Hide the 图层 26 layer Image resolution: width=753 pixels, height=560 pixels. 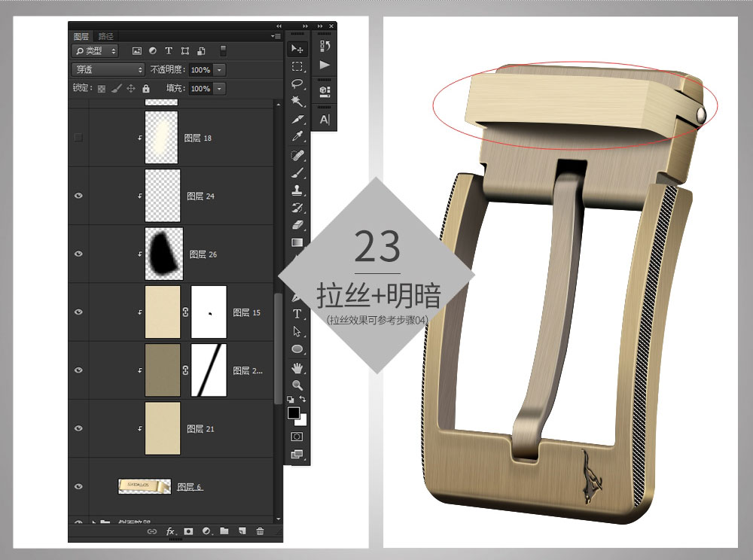[78, 254]
